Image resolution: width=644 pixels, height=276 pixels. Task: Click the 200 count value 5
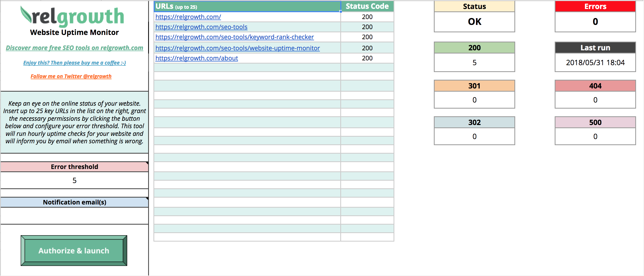[474, 63]
